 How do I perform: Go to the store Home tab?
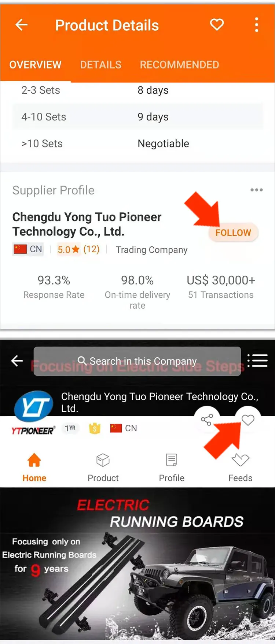tap(34, 468)
